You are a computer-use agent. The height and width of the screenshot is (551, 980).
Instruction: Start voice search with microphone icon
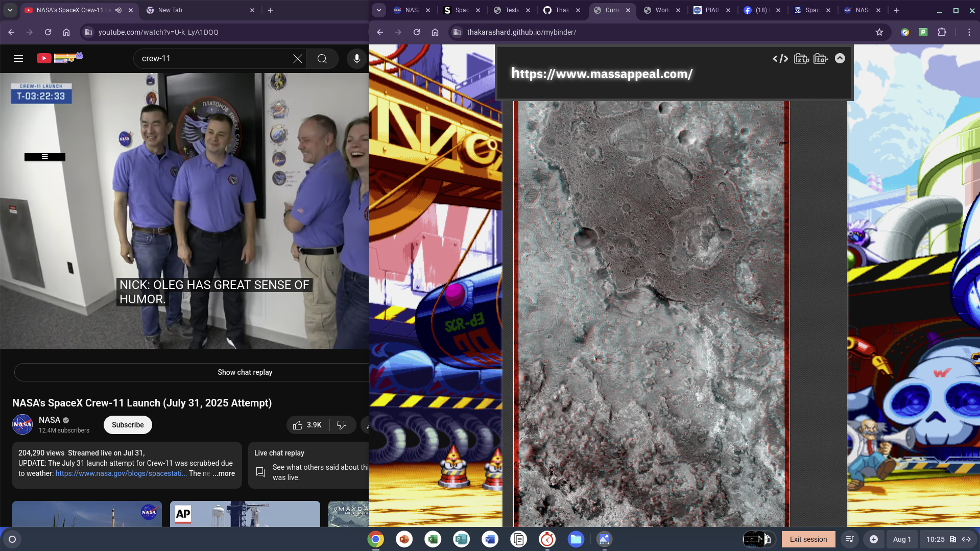356,59
